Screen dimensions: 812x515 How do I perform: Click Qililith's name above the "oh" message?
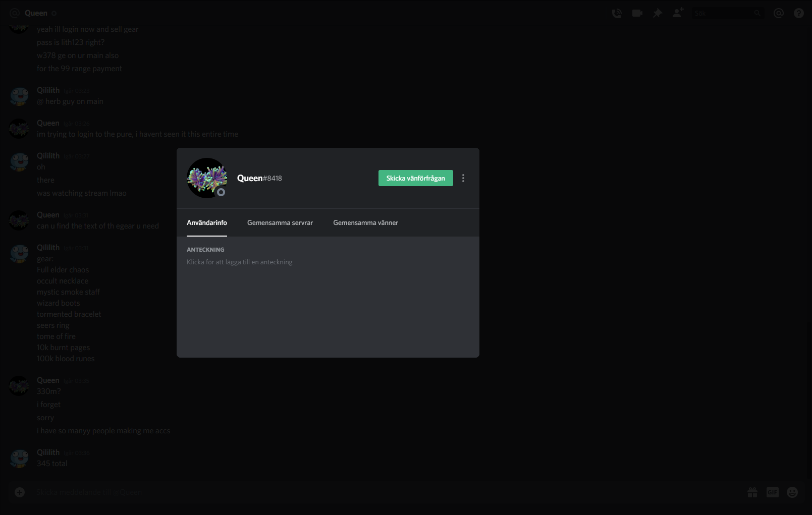[48, 155]
